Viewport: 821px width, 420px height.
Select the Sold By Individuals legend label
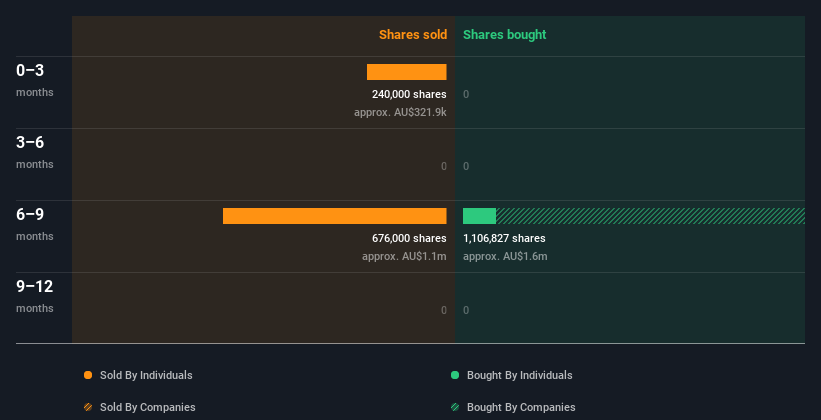click(x=146, y=375)
